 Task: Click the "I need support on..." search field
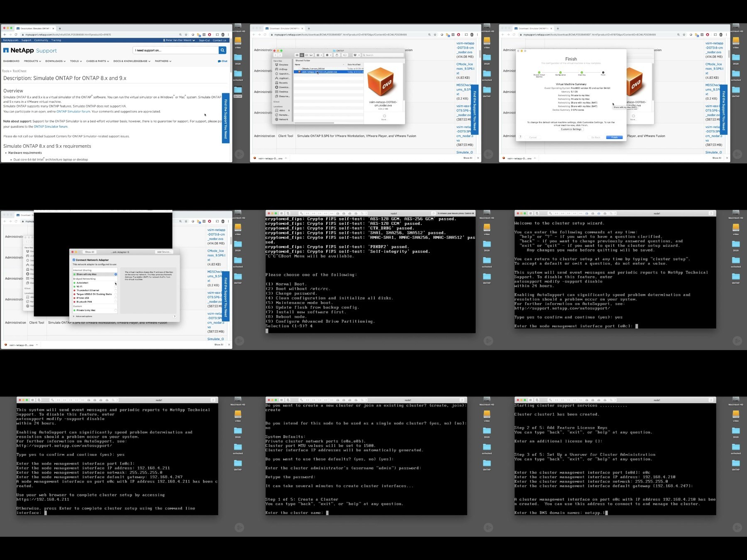point(176,50)
